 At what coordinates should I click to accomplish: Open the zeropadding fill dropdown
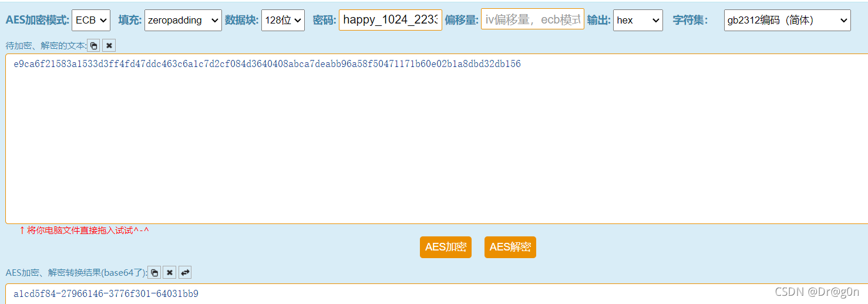[x=183, y=20]
